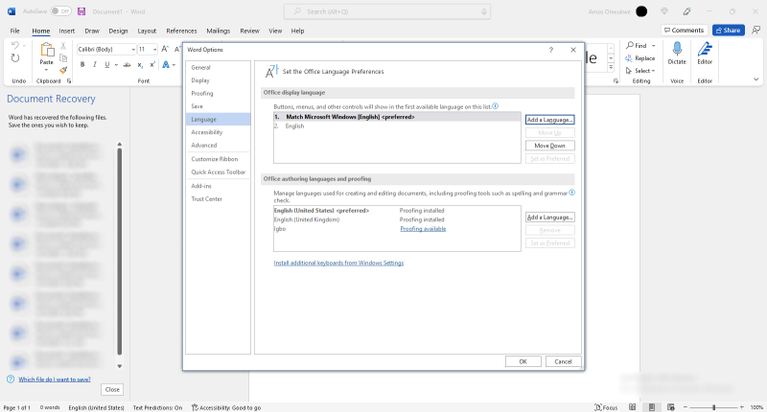Open the Clipboard dialog launcher
The width and height of the screenshot is (767, 412).
point(69,81)
